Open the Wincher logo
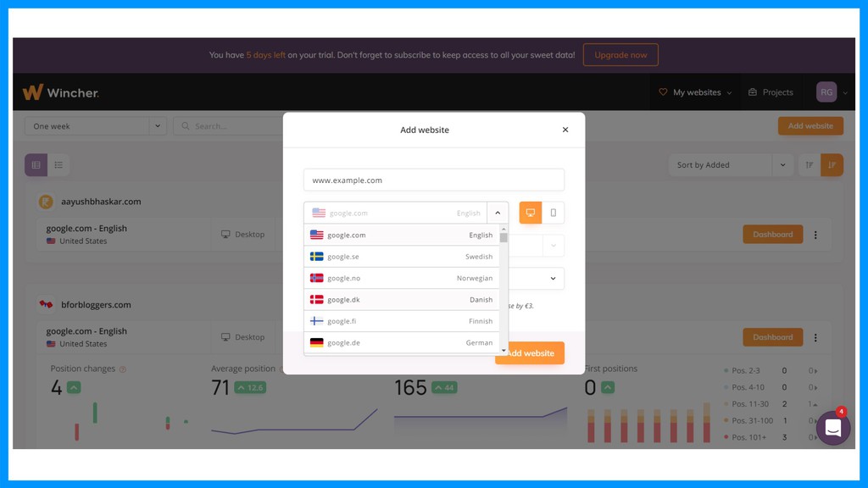This screenshot has height=488, width=868. point(61,91)
